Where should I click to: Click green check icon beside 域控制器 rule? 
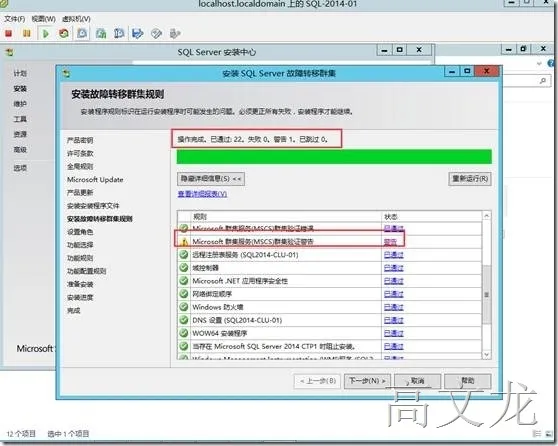[184, 268]
